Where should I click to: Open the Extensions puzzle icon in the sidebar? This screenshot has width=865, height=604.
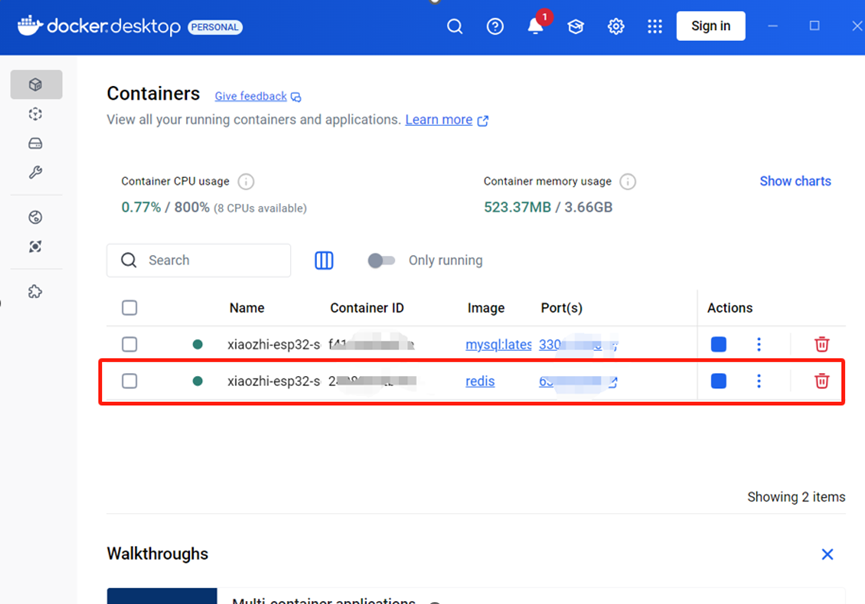coord(36,292)
